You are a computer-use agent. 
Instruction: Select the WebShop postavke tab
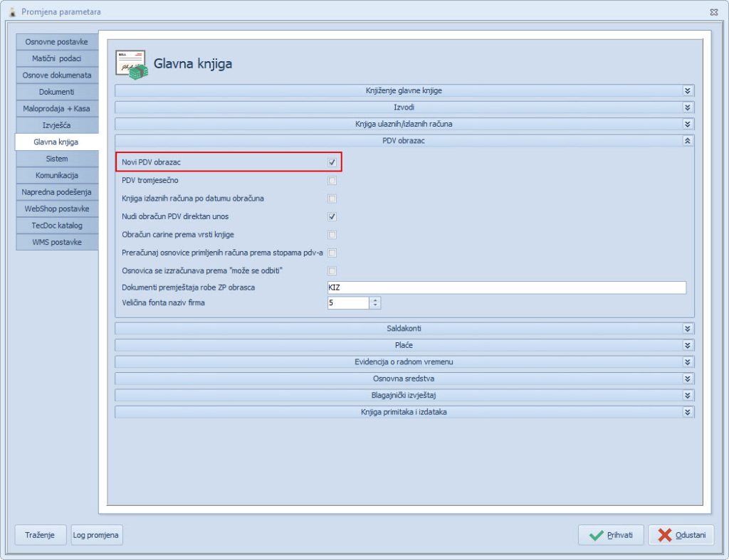coord(57,208)
